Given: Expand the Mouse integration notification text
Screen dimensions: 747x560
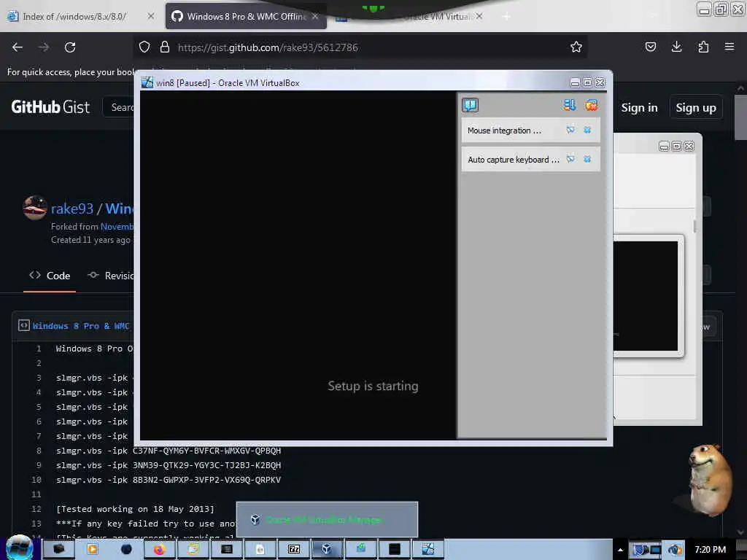Looking at the screenshot, I should 504,131.
